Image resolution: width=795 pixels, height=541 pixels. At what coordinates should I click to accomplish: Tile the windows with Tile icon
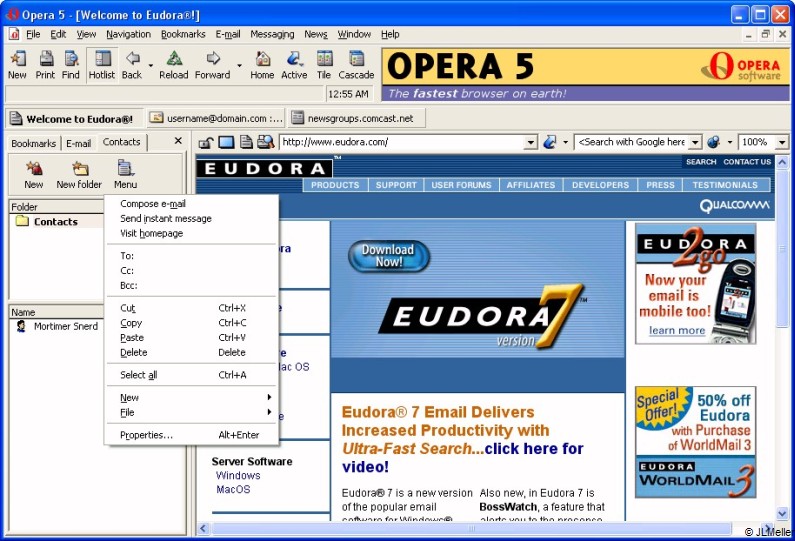(x=324, y=65)
